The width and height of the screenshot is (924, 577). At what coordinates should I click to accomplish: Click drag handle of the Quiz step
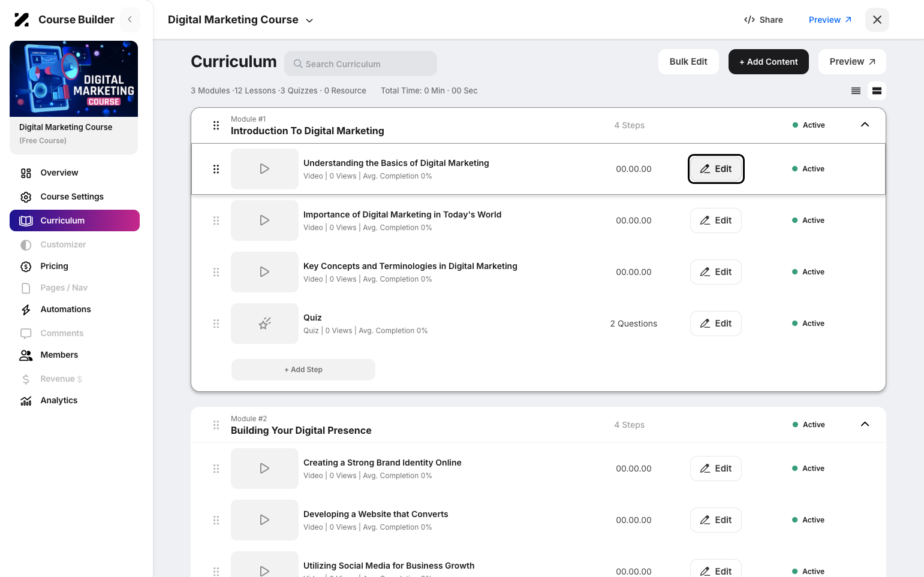(x=216, y=324)
